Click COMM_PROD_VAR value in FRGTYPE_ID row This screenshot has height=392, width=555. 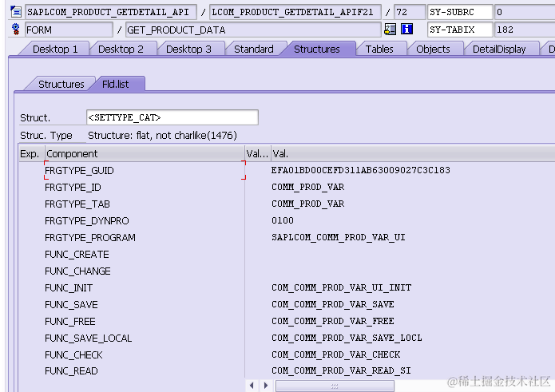(308, 187)
